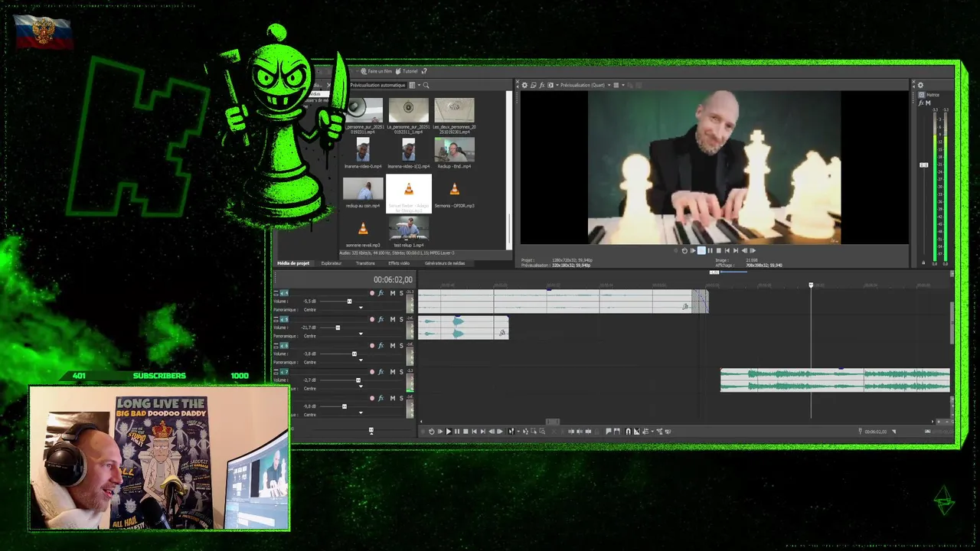The image size is (980, 551).
Task: Go to start in the preview window
Action: click(727, 250)
